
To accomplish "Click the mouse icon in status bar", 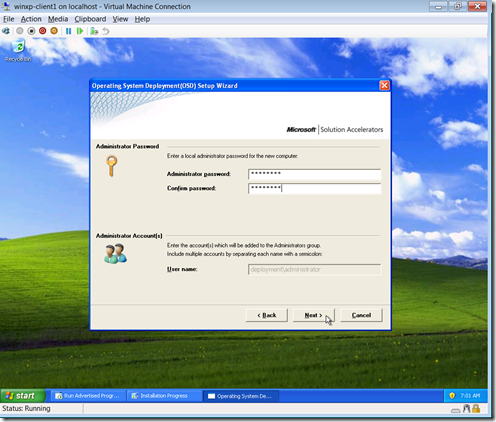I will click(x=467, y=409).
